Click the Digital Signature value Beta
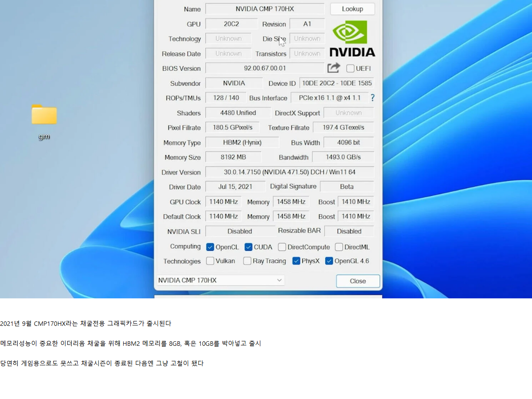The height and width of the screenshot is (399, 532). [x=347, y=187]
